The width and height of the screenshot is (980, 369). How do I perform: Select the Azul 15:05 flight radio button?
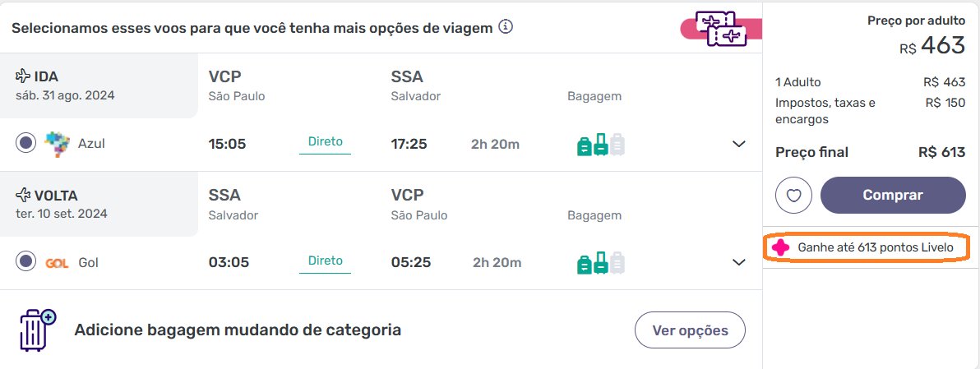tap(25, 144)
